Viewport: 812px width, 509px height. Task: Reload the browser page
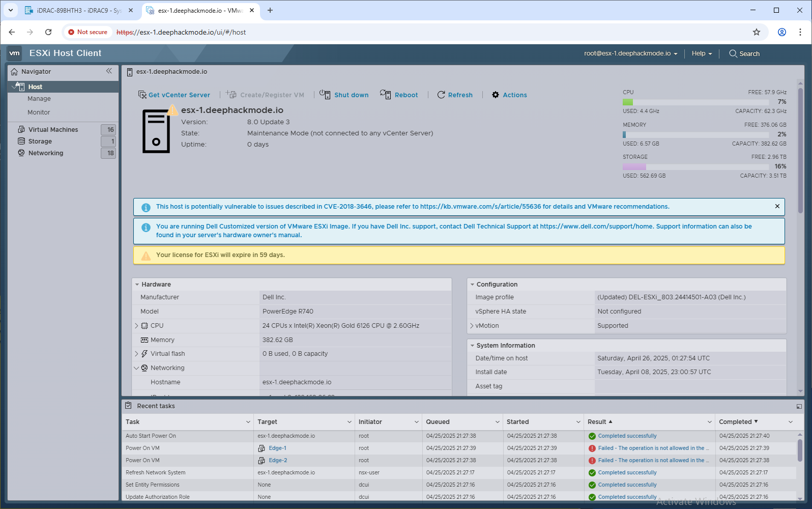coord(48,32)
